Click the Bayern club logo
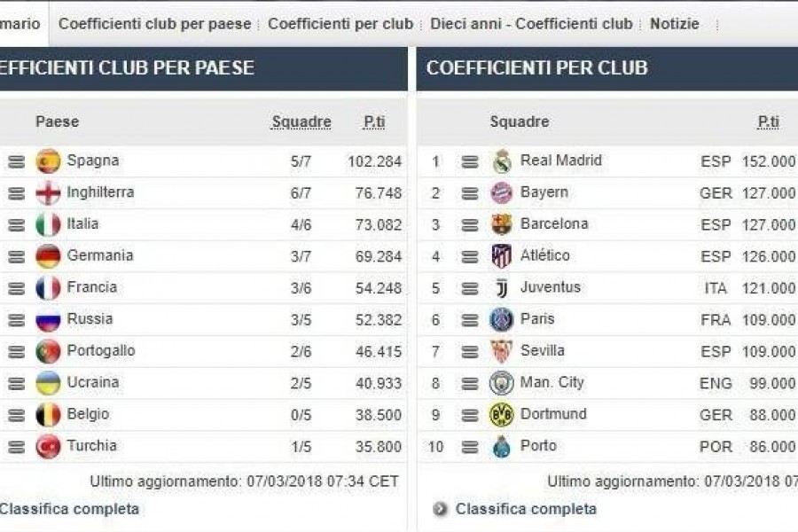The width and height of the screenshot is (798, 532). click(x=501, y=193)
